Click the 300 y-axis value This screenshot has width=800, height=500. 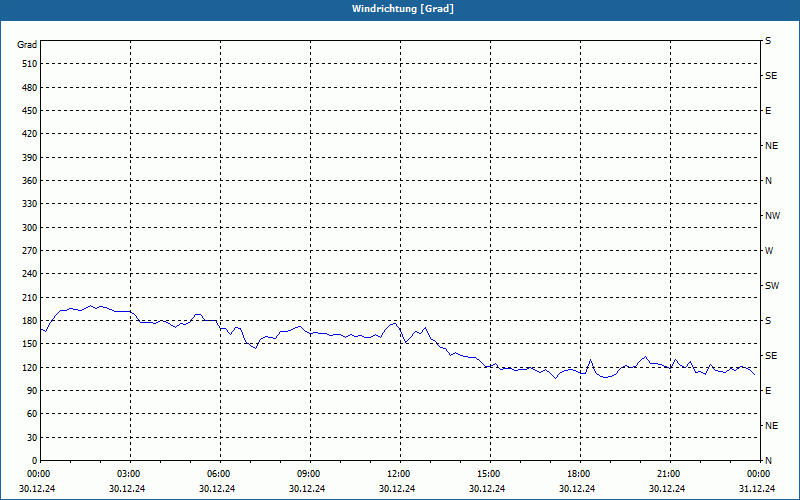(30, 228)
